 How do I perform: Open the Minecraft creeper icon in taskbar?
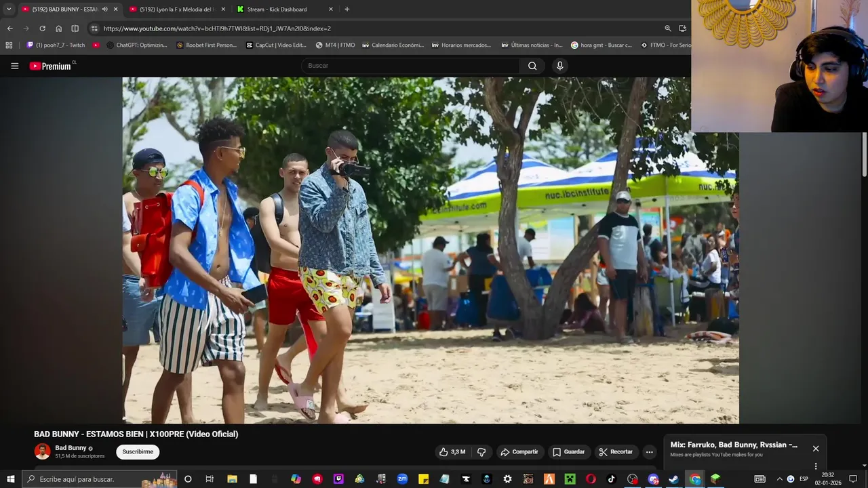(570, 479)
